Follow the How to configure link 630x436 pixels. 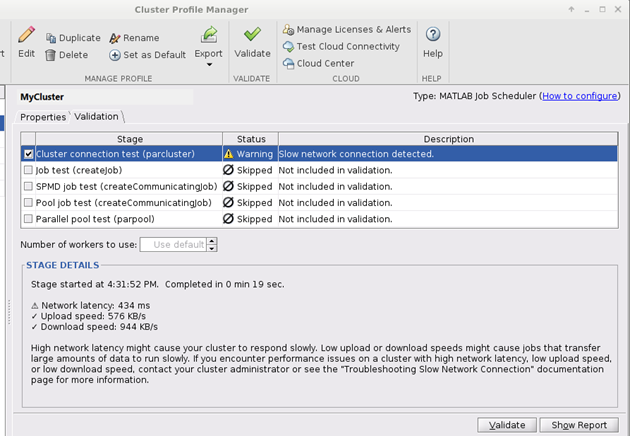(582, 96)
